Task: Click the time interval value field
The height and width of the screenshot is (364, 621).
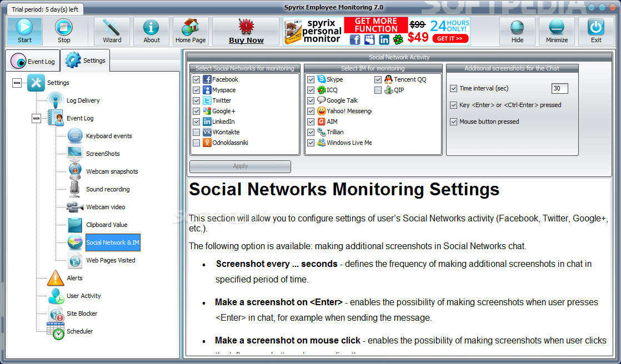Action: (559, 89)
